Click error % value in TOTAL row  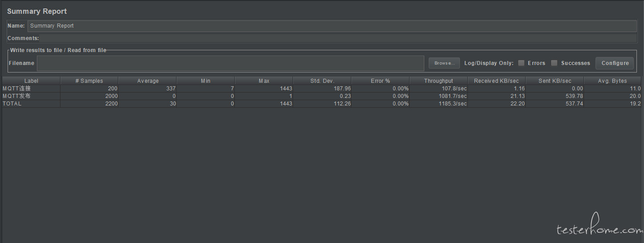pyautogui.click(x=400, y=104)
